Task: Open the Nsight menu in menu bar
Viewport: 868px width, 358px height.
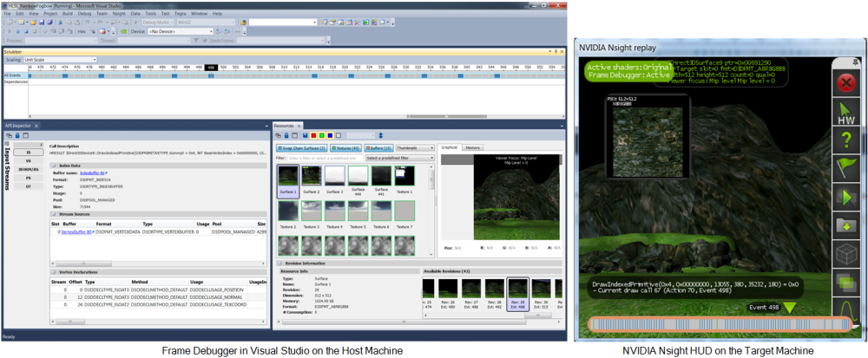Action: pos(117,14)
